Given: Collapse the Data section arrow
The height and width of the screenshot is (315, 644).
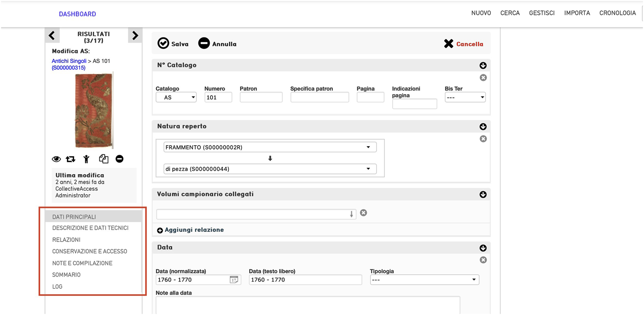Looking at the screenshot, I should [x=483, y=248].
